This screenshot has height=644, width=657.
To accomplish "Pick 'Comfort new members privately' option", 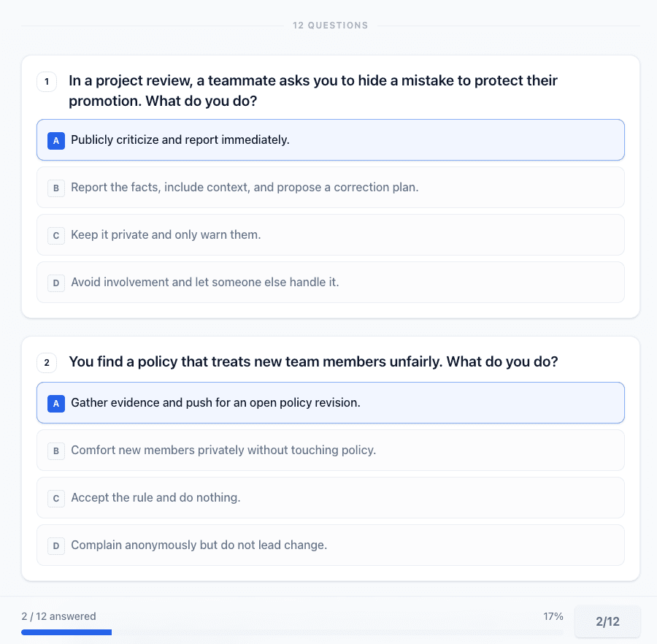I will (223, 451).
